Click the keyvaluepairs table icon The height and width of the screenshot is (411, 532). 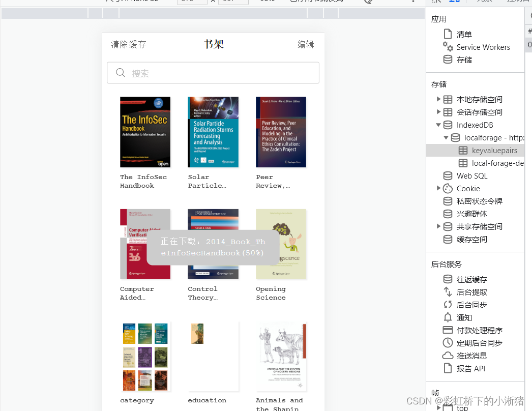pos(463,151)
